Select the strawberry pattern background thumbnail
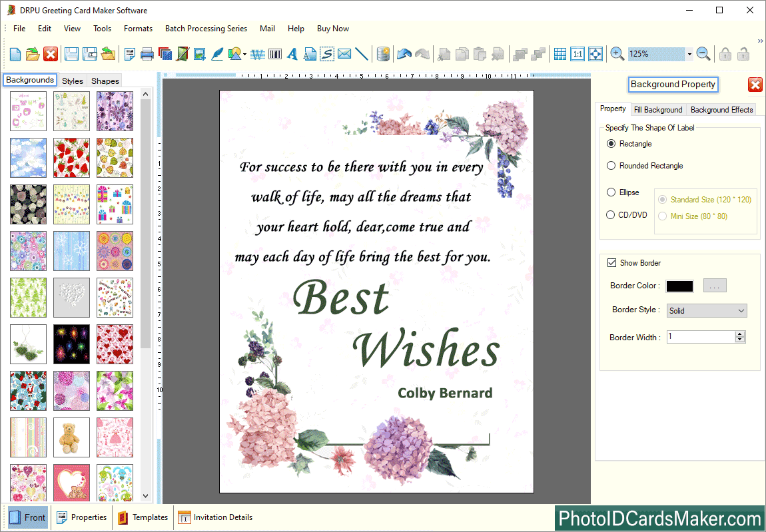Screen dimensions: 766x532 71,157
